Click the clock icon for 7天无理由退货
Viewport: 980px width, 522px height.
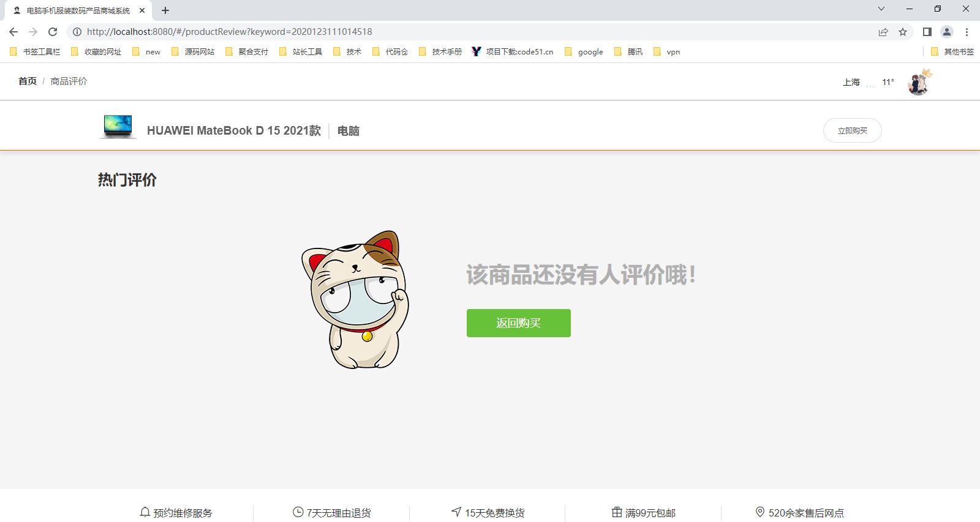[x=298, y=512]
